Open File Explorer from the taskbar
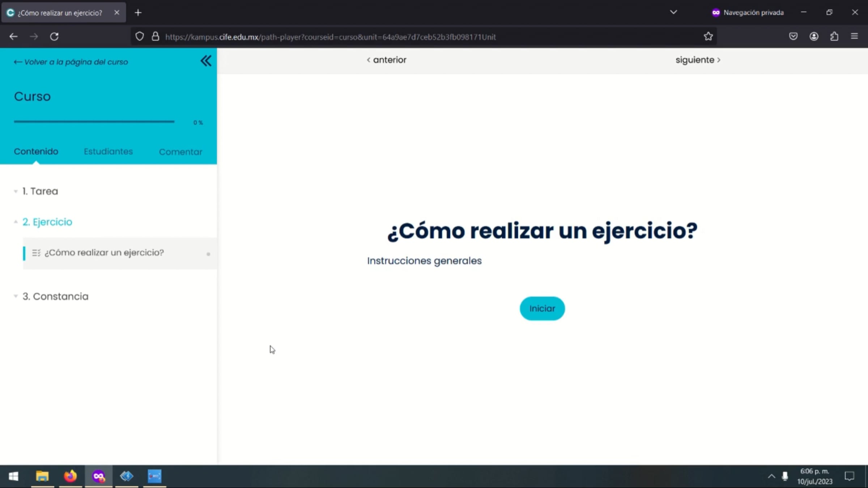The width and height of the screenshot is (868, 488). pyautogui.click(x=42, y=476)
